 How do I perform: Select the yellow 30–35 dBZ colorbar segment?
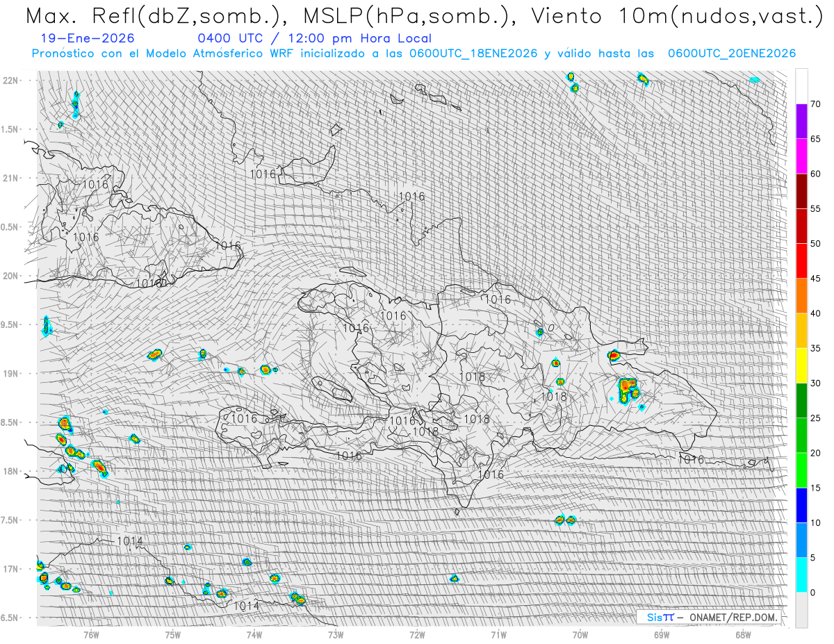[x=801, y=365]
